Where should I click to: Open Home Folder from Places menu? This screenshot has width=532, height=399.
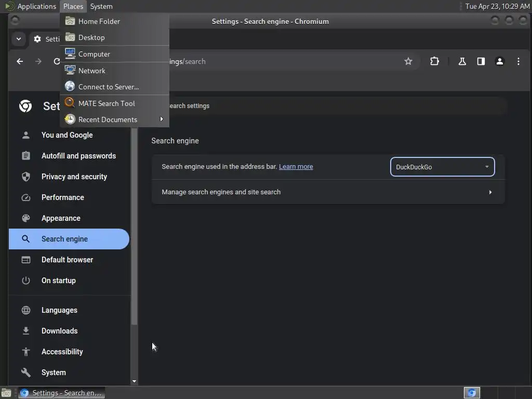click(115, 21)
